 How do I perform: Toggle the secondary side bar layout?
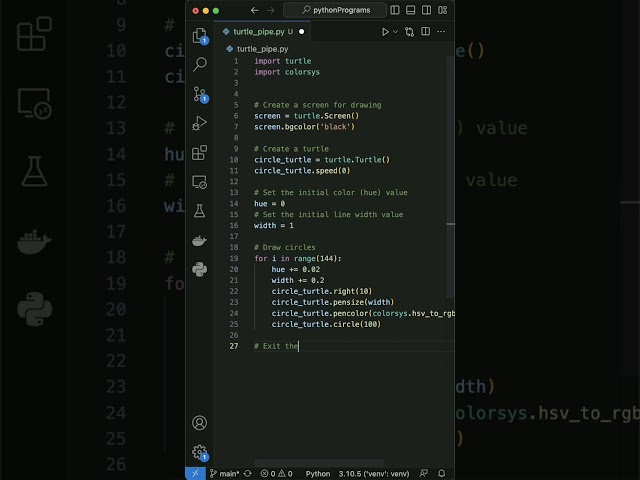tap(426, 10)
